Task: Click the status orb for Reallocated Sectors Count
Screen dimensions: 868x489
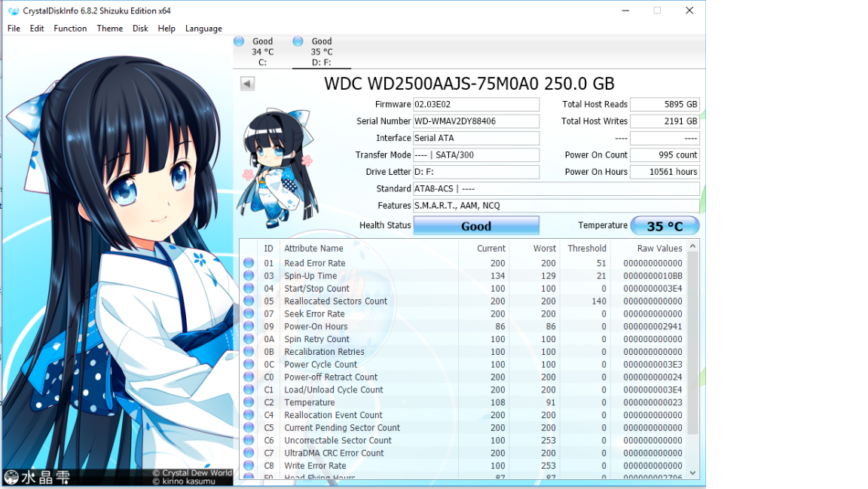Action: pyautogui.click(x=249, y=301)
